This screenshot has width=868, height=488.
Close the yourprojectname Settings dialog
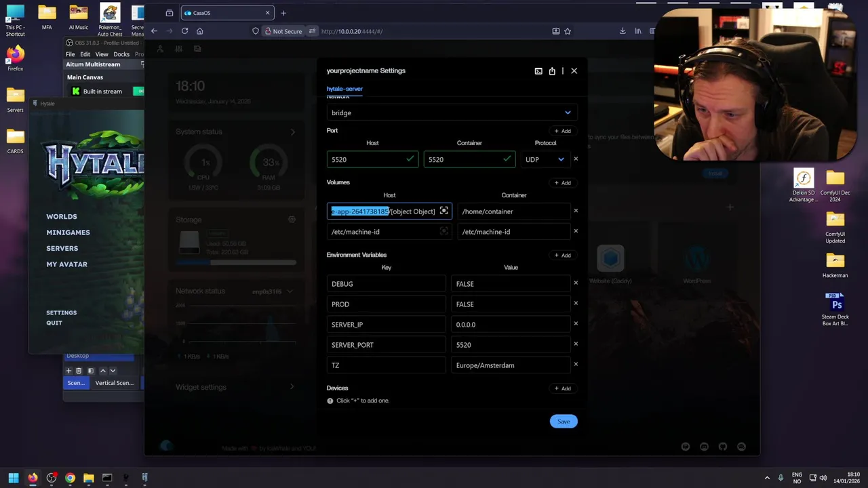pyautogui.click(x=574, y=70)
